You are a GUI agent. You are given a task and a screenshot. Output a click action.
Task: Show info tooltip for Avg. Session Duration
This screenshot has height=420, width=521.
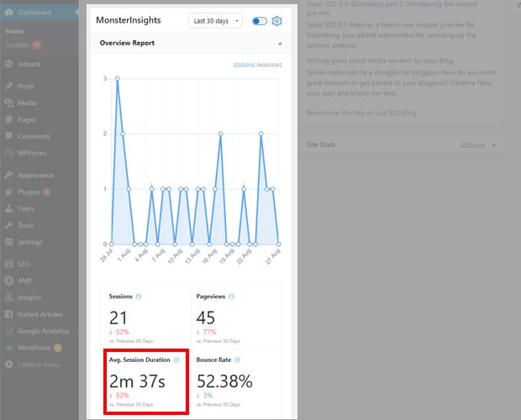[x=176, y=360]
